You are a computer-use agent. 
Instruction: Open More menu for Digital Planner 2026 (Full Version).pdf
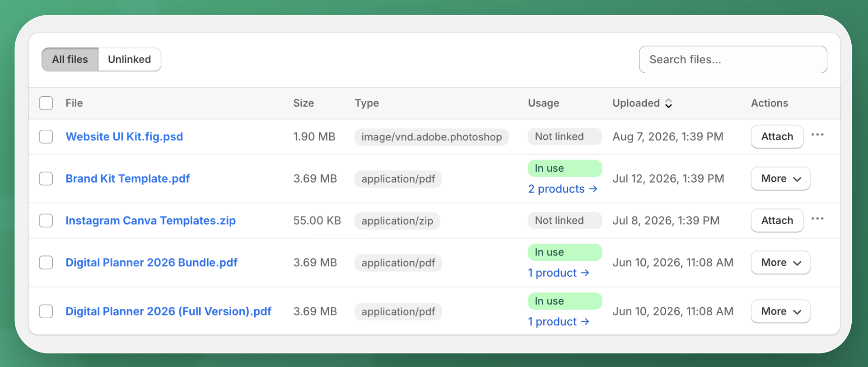(780, 311)
